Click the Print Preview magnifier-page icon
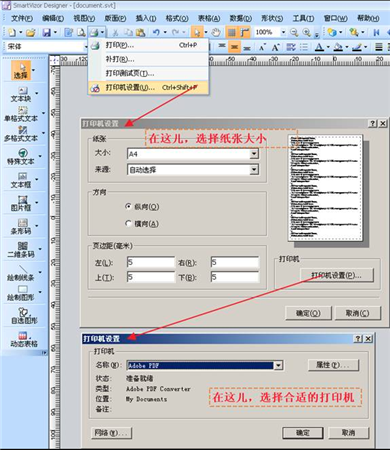The width and height of the screenshot is (390, 450). (81, 32)
